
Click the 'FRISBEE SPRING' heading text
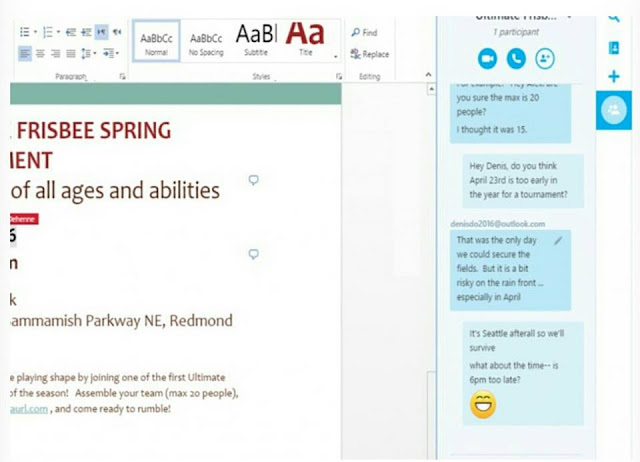click(x=94, y=131)
